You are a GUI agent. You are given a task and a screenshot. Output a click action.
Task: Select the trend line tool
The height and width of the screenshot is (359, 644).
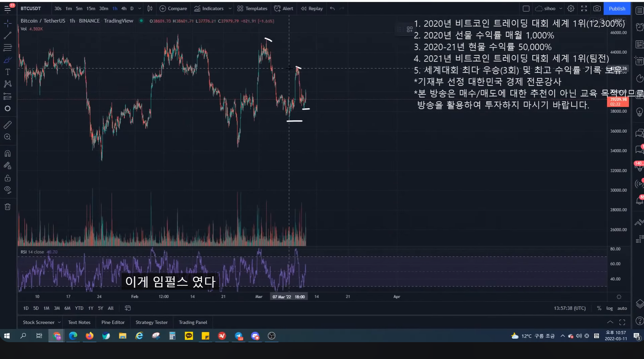click(x=7, y=36)
